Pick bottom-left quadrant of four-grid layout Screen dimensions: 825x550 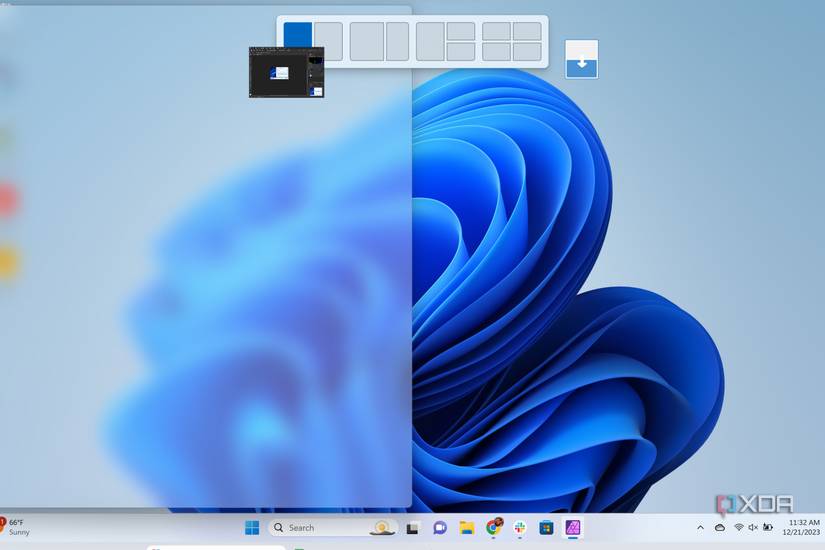[496, 52]
